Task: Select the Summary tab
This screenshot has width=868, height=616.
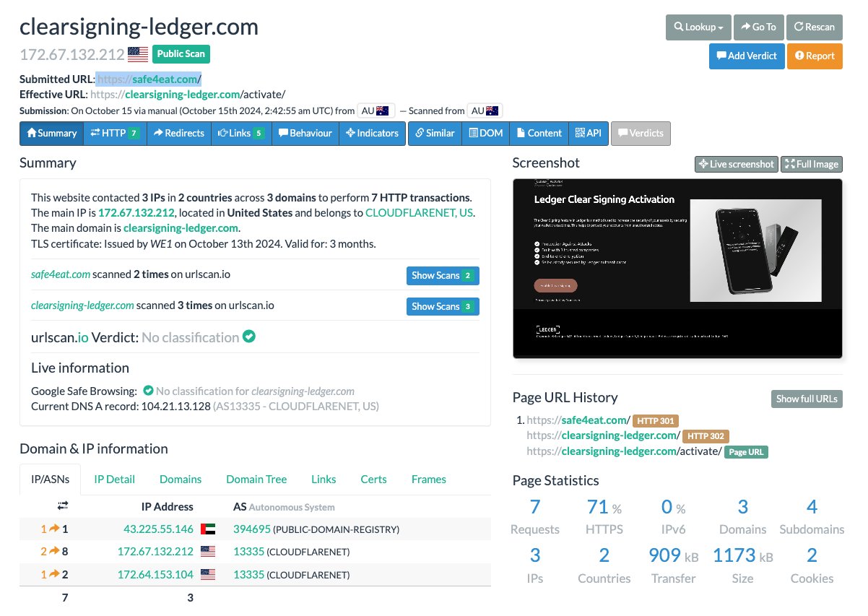Action: (x=51, y=133)
